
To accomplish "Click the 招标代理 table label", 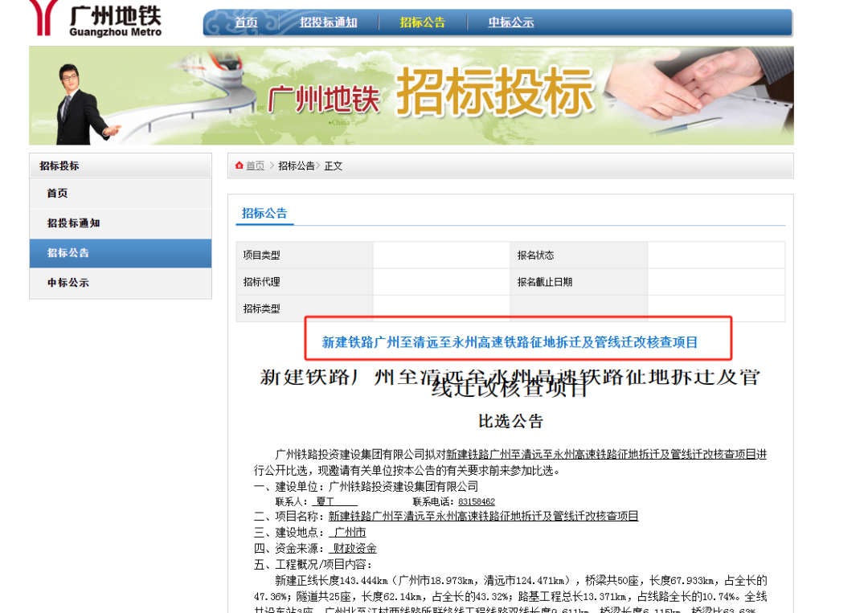I will click(x=261, y=282).
